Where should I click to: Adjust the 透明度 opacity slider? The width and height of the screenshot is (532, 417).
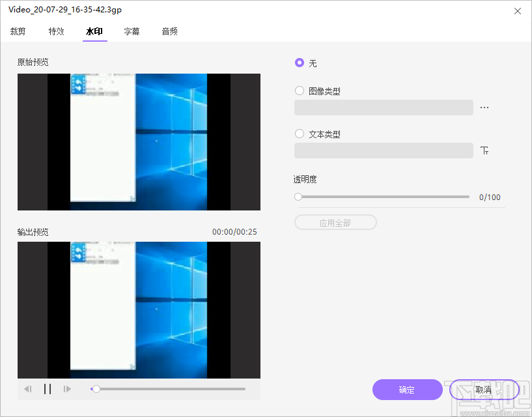(x=298, y=196)
